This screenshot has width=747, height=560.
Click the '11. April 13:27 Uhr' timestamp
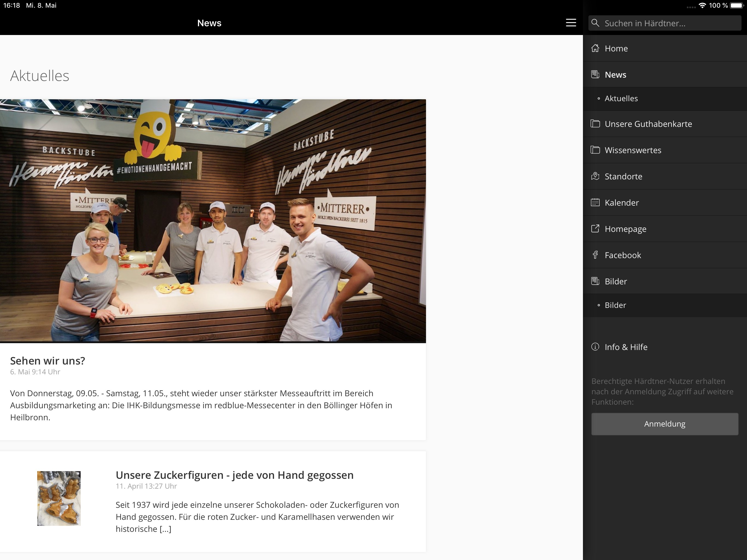click(146, 486)
